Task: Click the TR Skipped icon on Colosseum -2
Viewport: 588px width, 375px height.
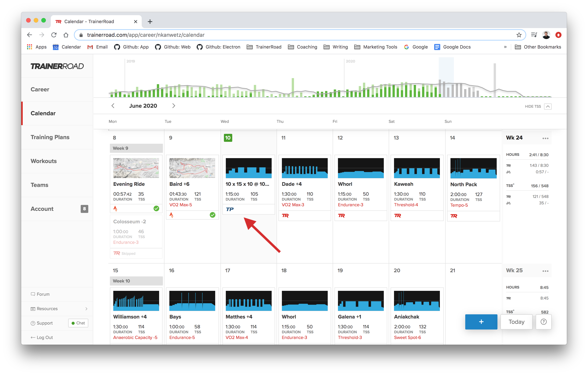Action: (117, 253)
